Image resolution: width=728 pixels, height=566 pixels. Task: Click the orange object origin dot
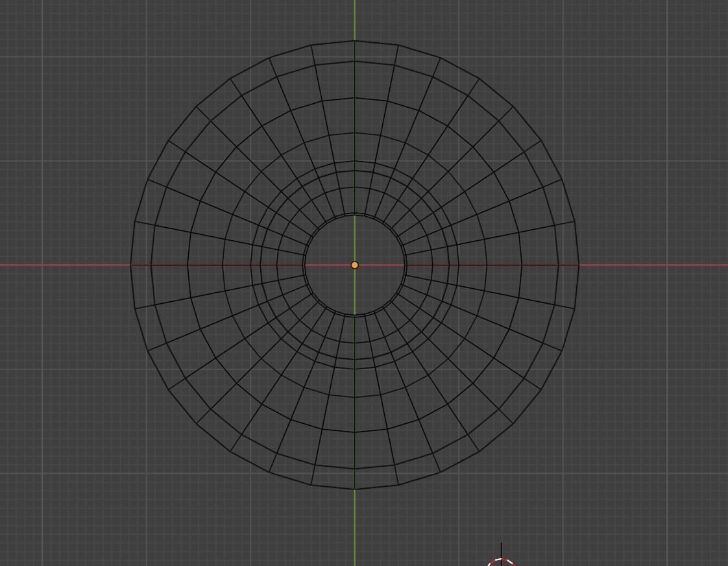[x=355, y=265]
